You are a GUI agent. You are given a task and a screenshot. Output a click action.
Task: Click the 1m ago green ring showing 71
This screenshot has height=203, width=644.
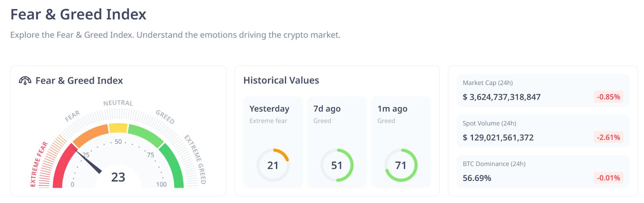[401, 165]
